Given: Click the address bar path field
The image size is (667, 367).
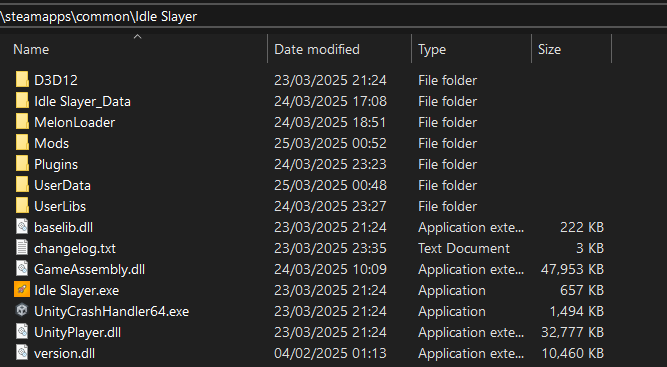Looking at the screenshot, I should pos(334,17).
